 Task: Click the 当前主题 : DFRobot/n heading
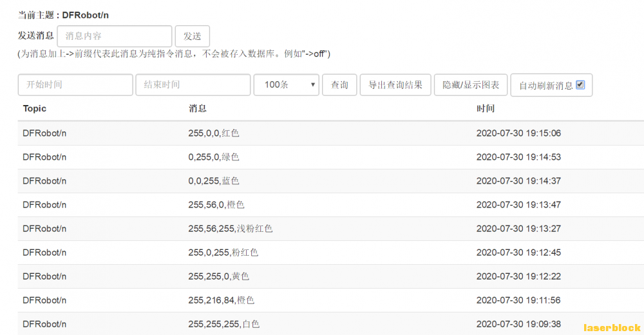63,15
